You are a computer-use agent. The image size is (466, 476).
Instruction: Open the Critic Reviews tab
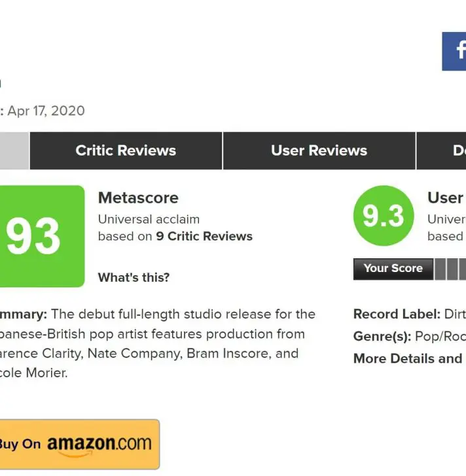pyautogui.click(x=126, y=150)
